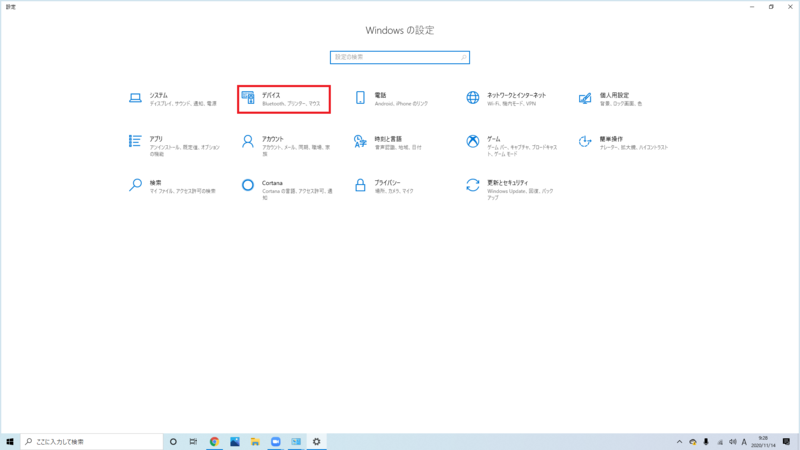Screen dimensions: 800x450
Task: Switch to Zoom on the taskbar
Action: 276,442
